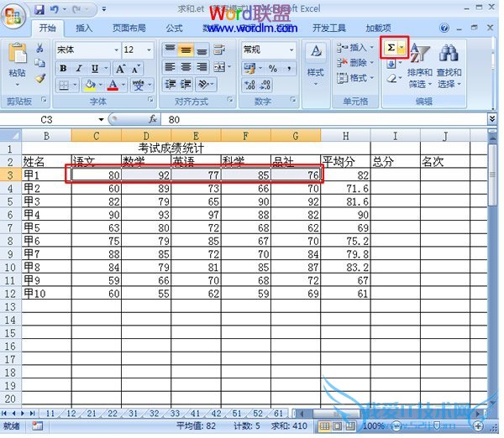Align text to the left

[170, 67]
